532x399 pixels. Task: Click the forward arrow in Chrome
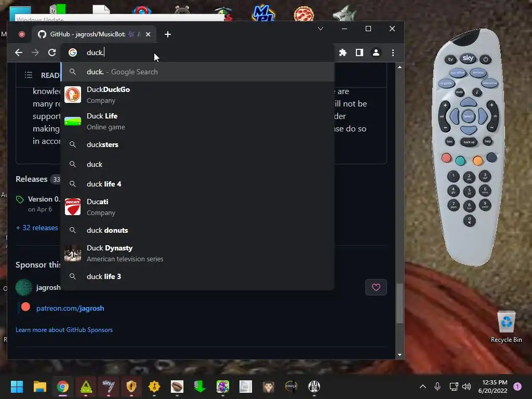[x=35, y=52]
